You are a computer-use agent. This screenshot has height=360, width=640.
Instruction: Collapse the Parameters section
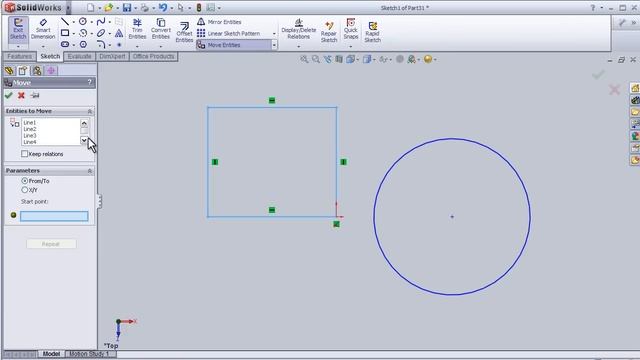click(90, 171)
